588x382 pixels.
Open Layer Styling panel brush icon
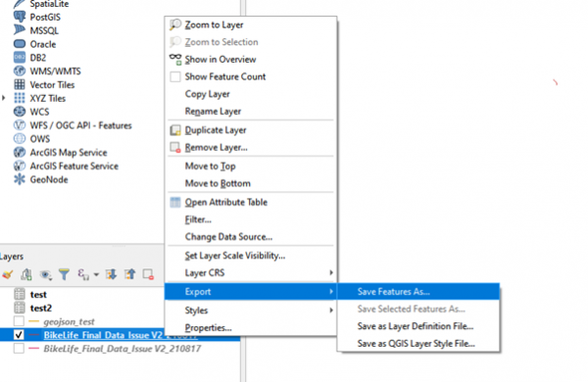(8, 274)
